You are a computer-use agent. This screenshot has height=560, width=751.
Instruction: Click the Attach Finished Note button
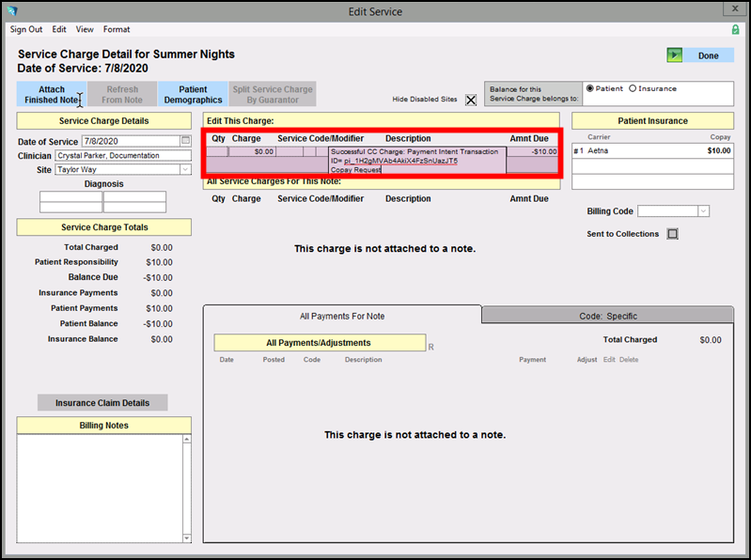pyautogui.click(x=52, y=95)
